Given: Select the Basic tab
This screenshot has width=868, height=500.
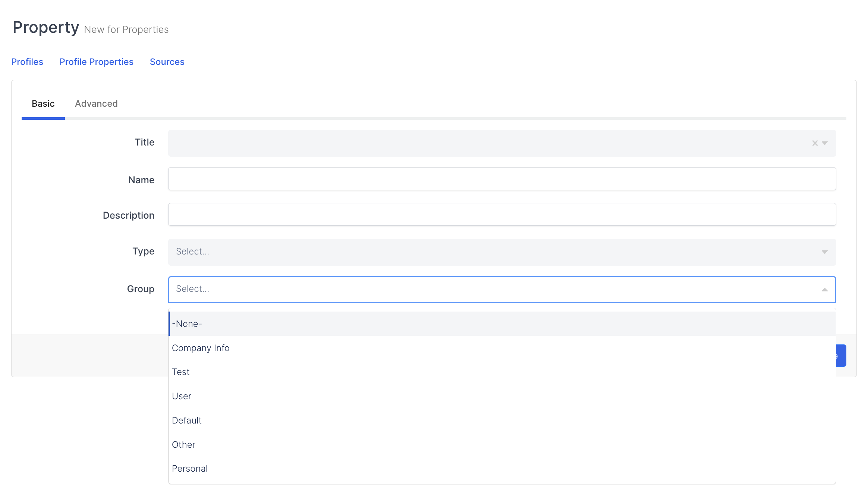Looking at the screenshot, I should coord(43,104).
